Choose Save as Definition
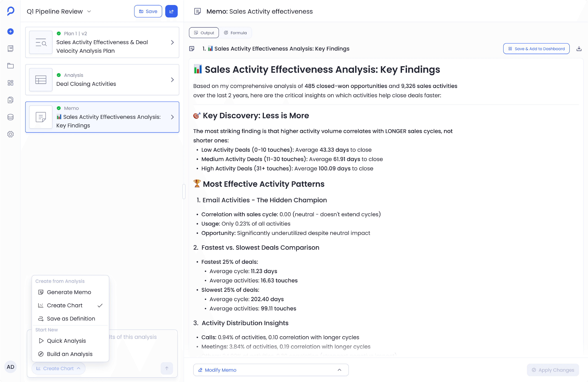Image resolution: width=588 pixels, height=382 pixels. 70,319
